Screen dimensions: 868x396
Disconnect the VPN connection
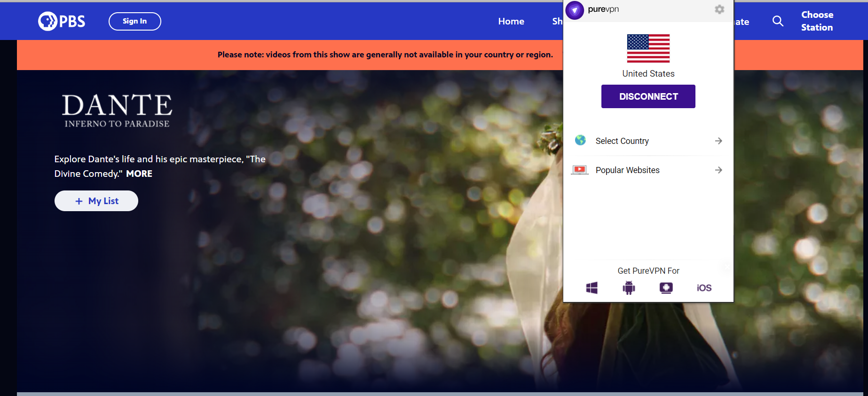tap(648, 96)
